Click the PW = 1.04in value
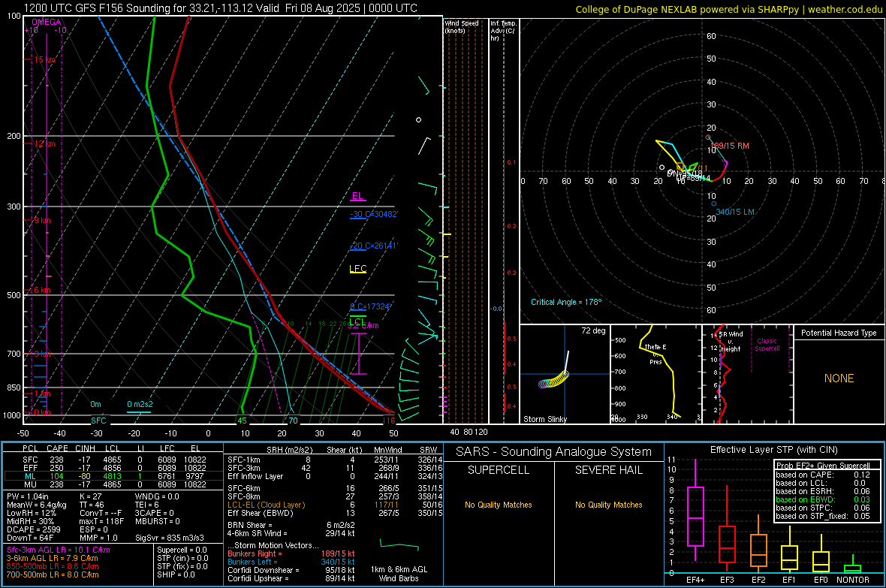 (x=28, y=496)
